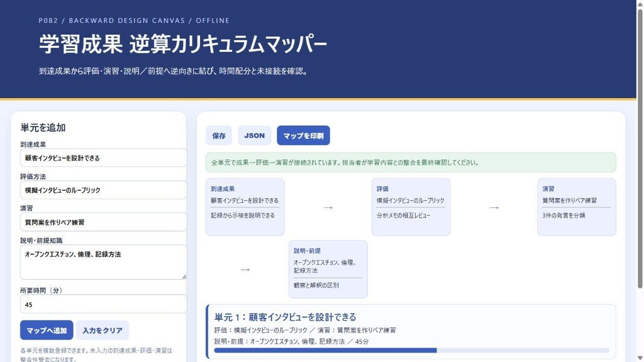This screenshot has width=644, height=362.
Task: Click the '単元を追加' panel heading
Action: pyautogui.click(x=43, y=128)
